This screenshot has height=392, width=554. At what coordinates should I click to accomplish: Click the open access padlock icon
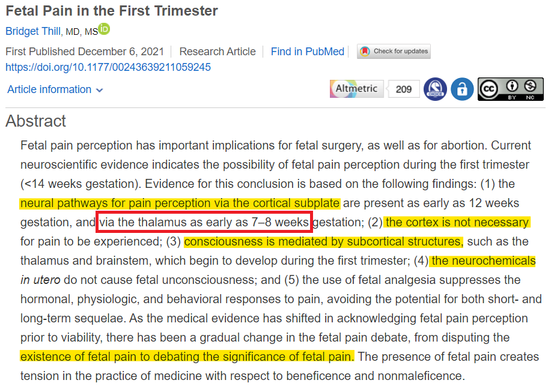(x=462, y=89)
